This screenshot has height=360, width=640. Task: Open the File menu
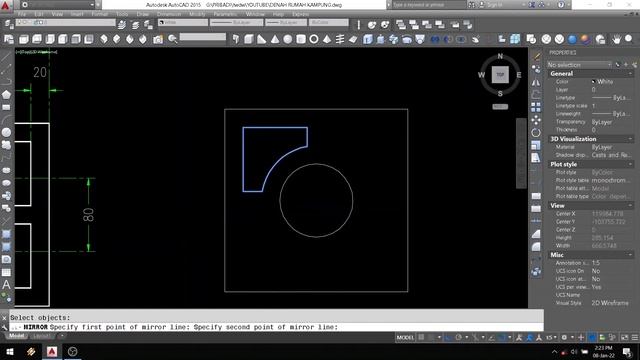pyautogui.click(x=21, y=14)
